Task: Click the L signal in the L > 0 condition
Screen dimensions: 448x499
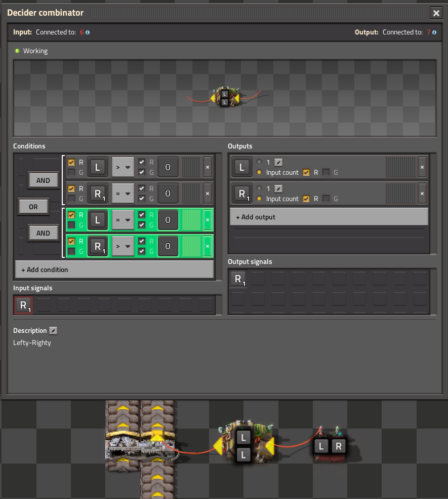Action: coord(98,167)
